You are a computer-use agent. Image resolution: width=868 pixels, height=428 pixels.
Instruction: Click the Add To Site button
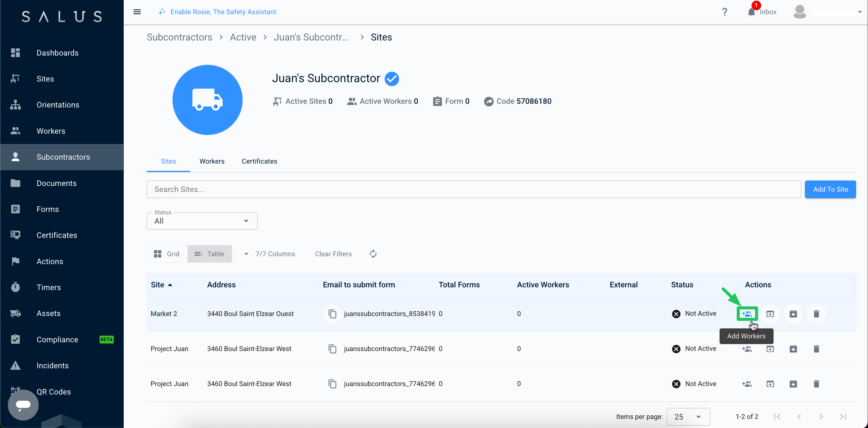click(830, 189)
